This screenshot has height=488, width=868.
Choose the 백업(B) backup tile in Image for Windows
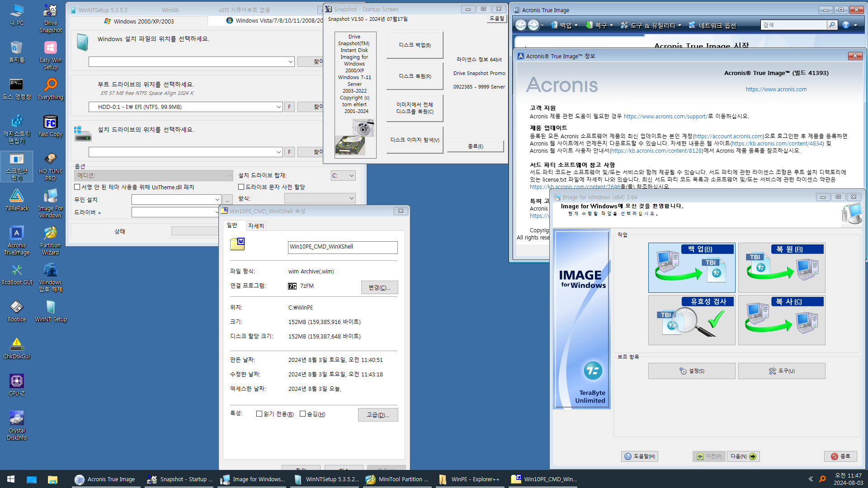692,267
